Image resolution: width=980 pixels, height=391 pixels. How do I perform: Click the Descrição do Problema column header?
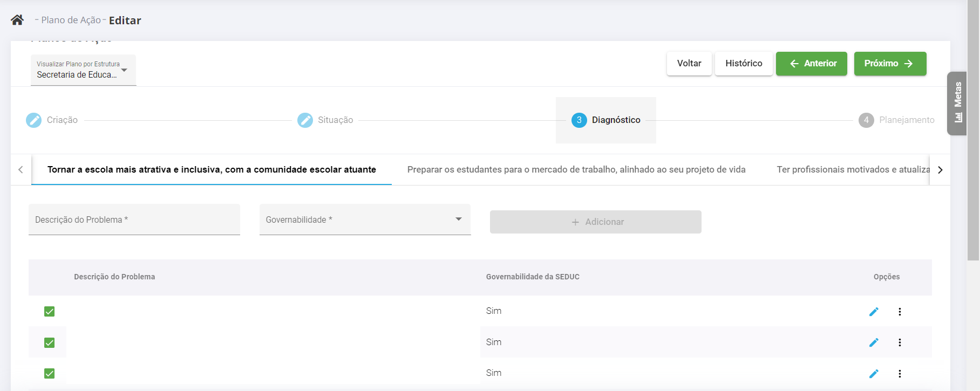tap(114, 277)
